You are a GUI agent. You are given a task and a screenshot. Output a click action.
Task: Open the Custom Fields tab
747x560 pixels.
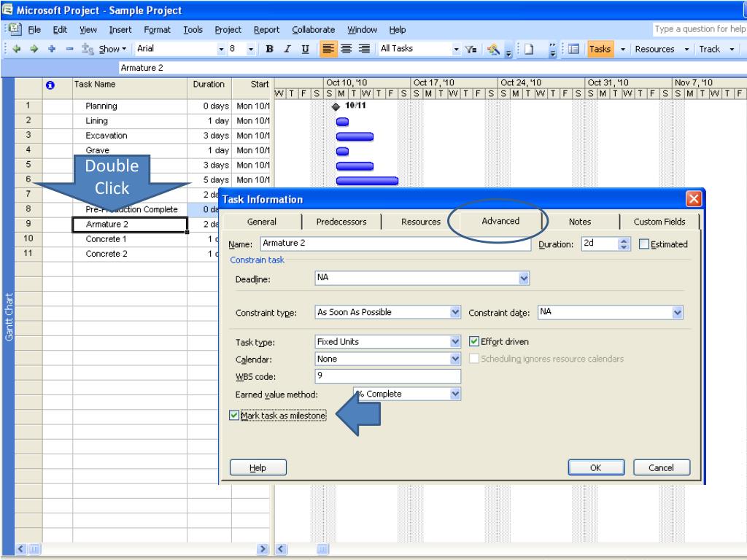(x=659, y=222)
